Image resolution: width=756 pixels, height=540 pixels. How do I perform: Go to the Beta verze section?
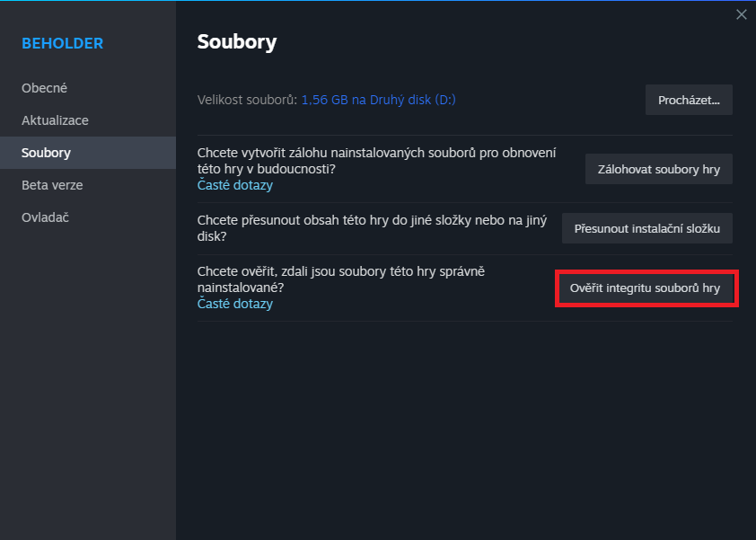(x=52, y=185)
